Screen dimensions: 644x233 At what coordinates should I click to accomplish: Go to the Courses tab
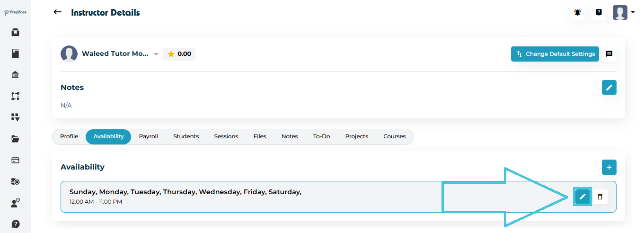(x=394, y=136)
